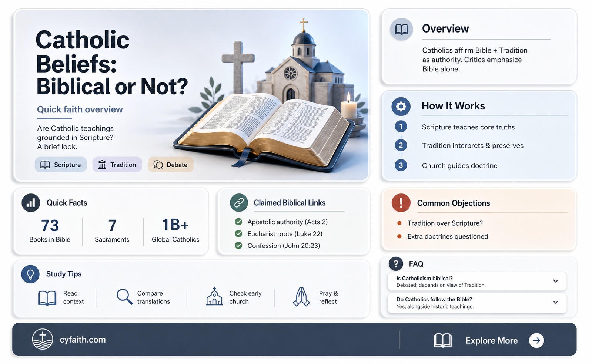The height and width of the screenshot is (364, 592).
Task: Click the Explore More arrow circle
Action: 536,340
